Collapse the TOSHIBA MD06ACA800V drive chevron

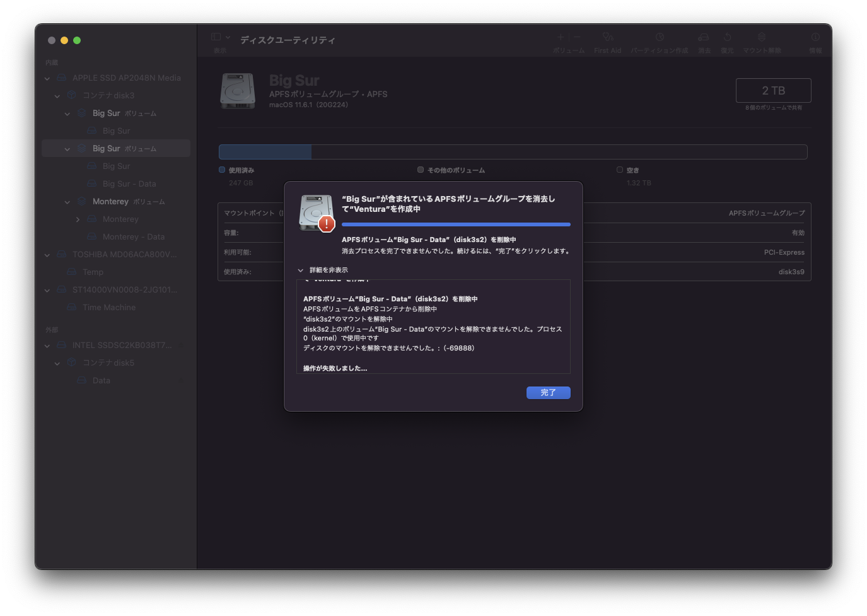pyautogui.click(x=47, y=255)
